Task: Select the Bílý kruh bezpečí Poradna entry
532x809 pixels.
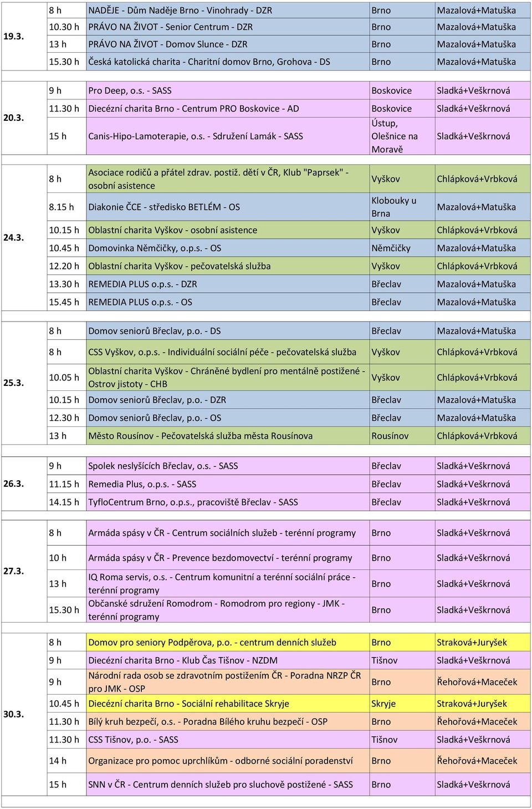Action: [x=208, y=722]
